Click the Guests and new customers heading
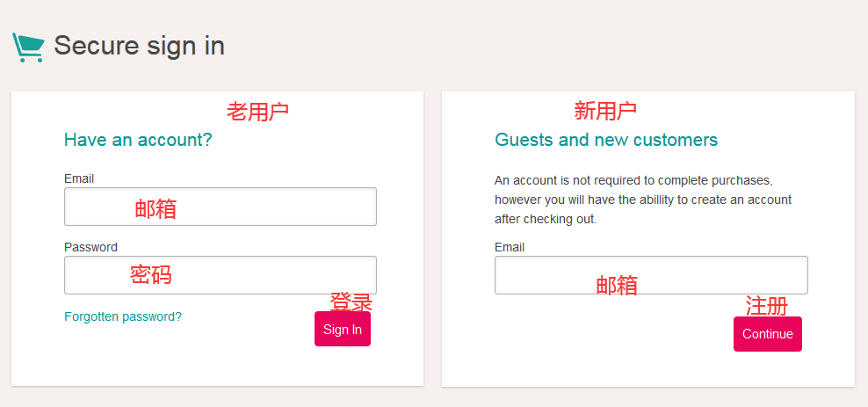The image size is (868, 407). tap(606, 139)
